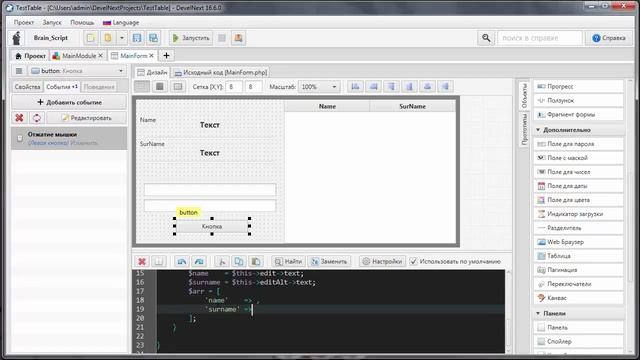Click the cut scissors icon in editor toolbar
This screenshot has width=640, height=360.
(222, 261)
